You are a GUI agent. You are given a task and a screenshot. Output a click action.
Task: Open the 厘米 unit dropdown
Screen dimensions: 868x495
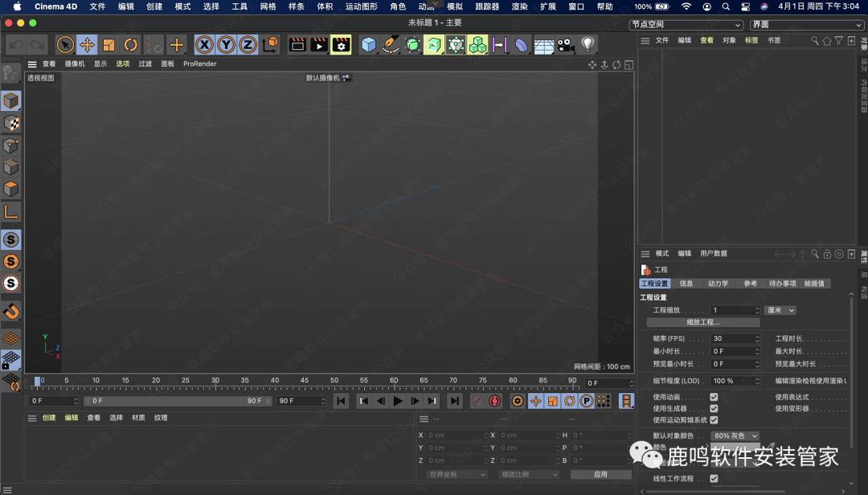click(x=780, y=310)
